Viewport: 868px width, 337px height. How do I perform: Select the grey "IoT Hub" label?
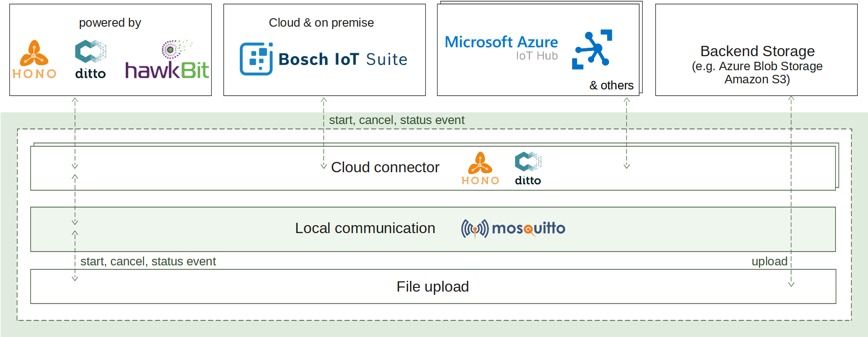pos(537,56)
